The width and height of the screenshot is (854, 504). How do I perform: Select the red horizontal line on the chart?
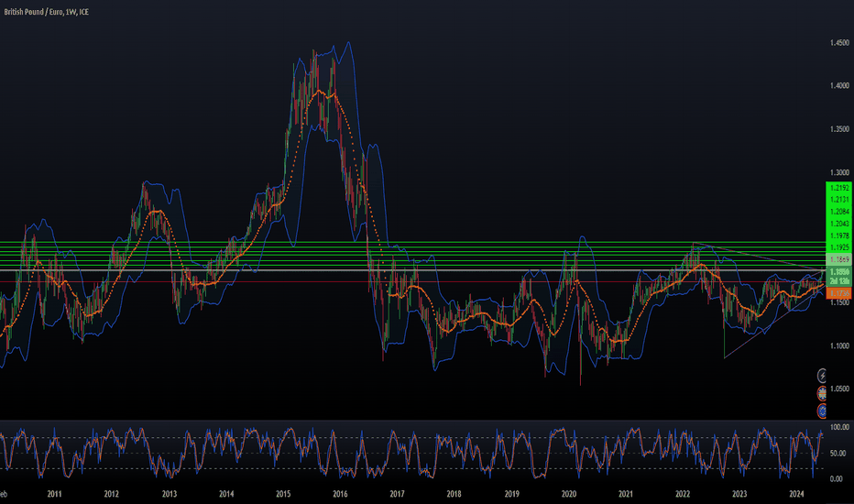tap(413, 281)
